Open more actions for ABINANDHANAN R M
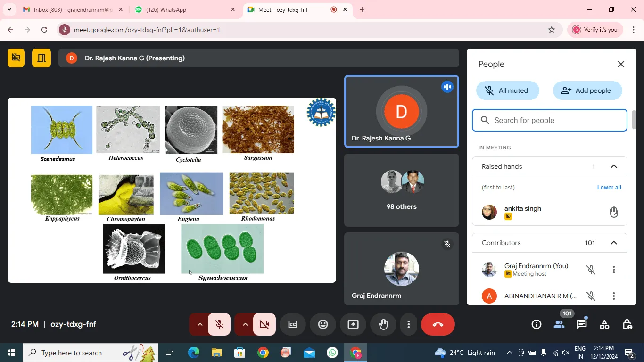Image resolution: width=644 pixels, height=362 pixels. tap(614, 296)
